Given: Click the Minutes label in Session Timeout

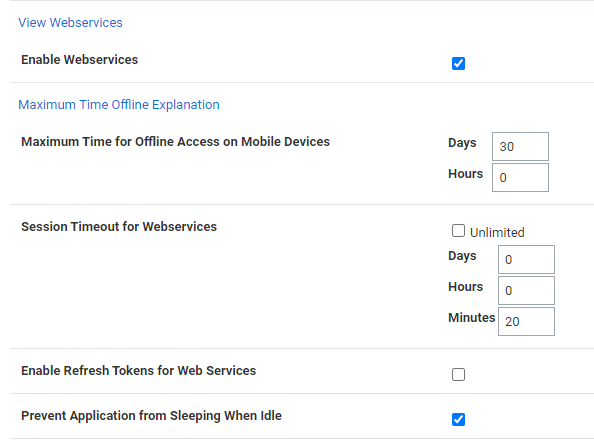Looking at the screenshot, I should pos(472,317).
